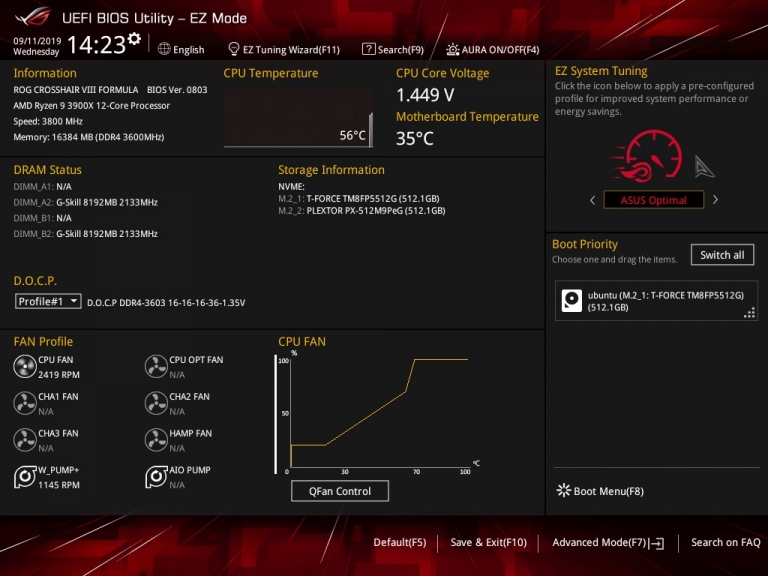Click the DIMM_A1 N/A entry

(43, 187)
